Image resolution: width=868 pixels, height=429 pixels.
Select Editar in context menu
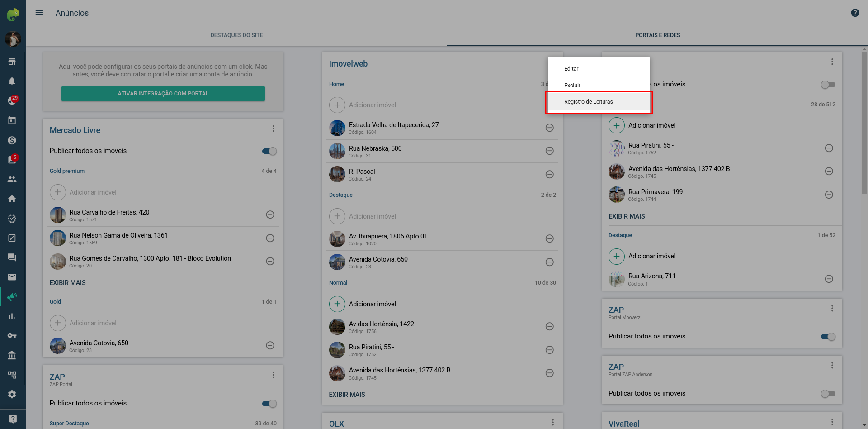[599, 69]
